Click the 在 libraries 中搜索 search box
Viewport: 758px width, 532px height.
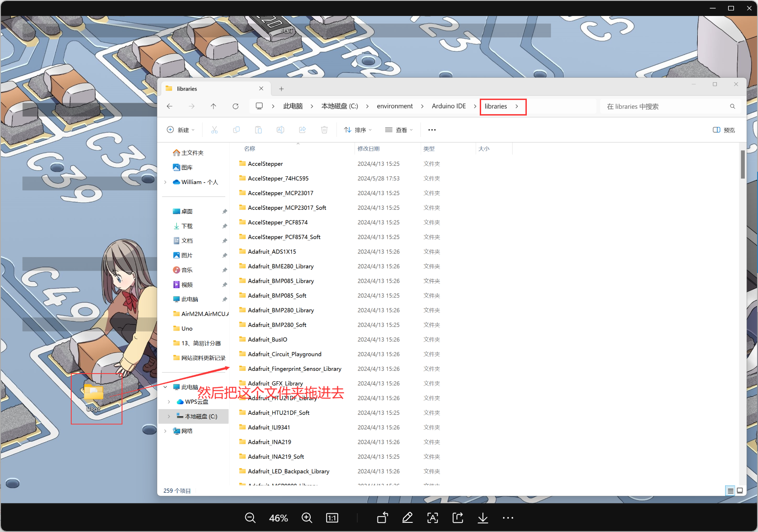666,106
